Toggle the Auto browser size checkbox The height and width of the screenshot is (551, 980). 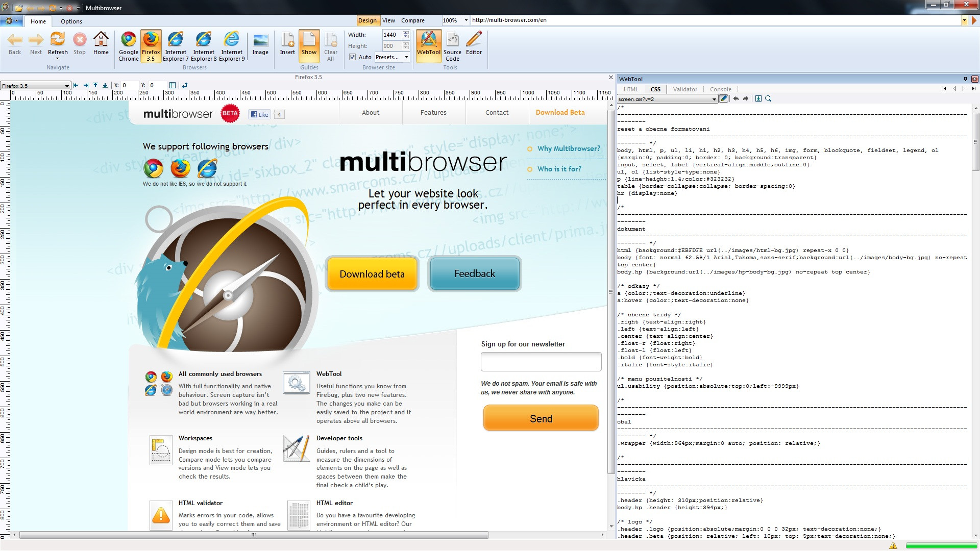pyautogui.click(x=352, y=57)
